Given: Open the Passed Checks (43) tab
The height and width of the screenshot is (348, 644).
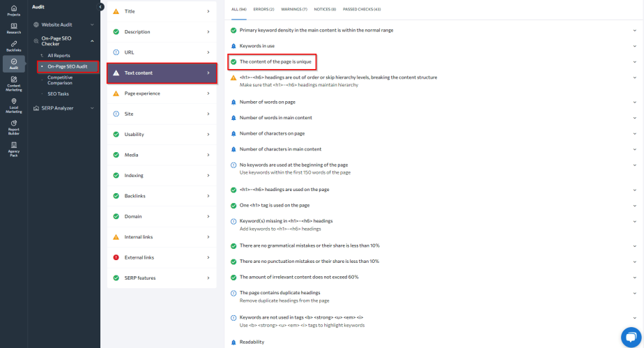Looking at the screenshot, I should click(x=362, y=9).
